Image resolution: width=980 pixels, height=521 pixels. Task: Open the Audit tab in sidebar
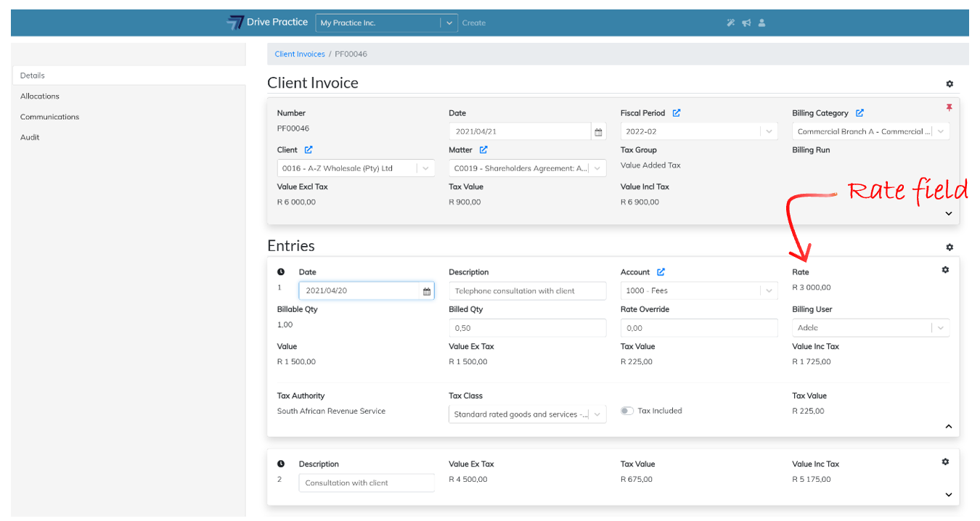pos(30,138)
